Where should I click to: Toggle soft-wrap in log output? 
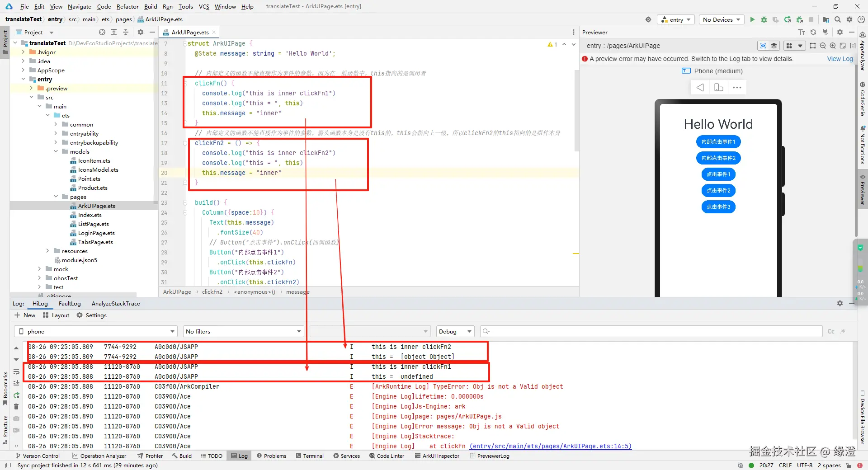tap(16, 371)
